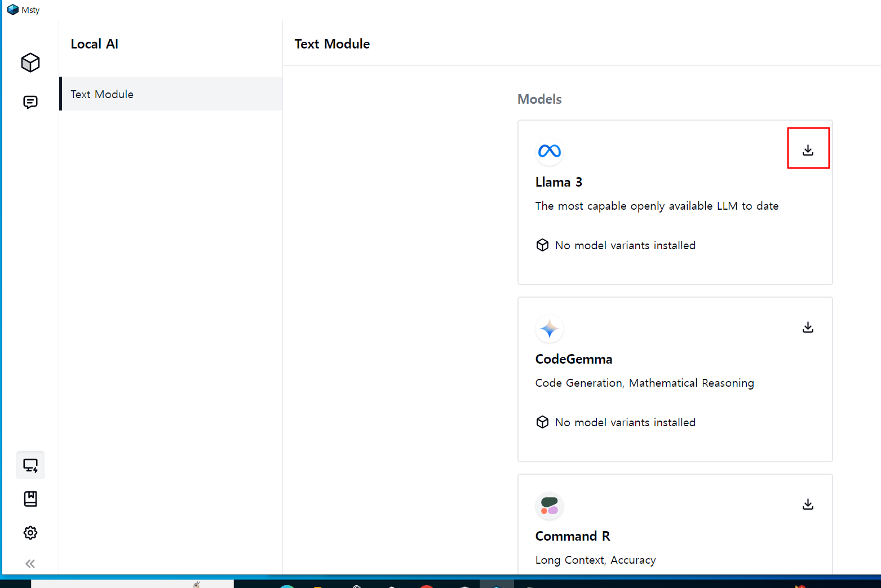Click the Command R logo
The width and height of the screenshot is (881, 588).
click(x=550, y=505)
